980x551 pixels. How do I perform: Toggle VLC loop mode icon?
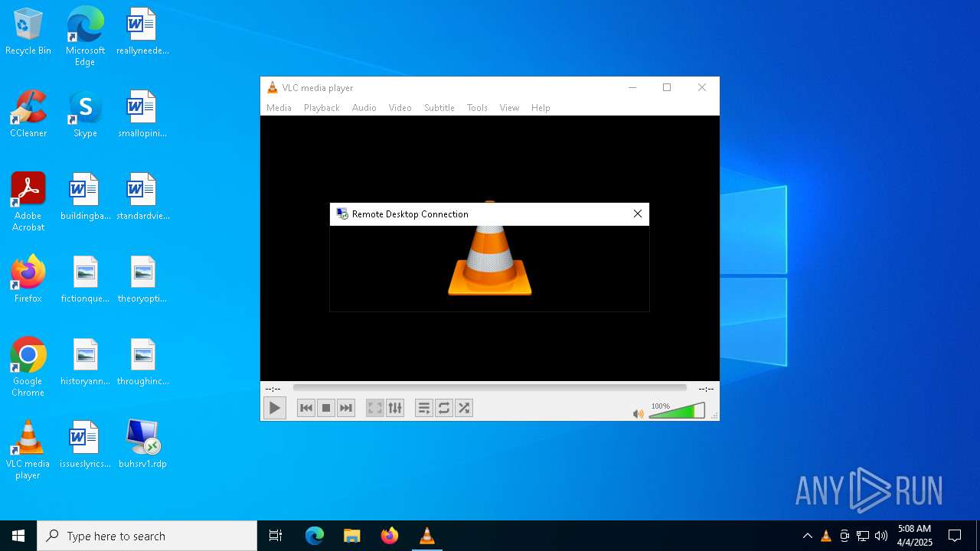pyautogui.click(x=444, y=408)
